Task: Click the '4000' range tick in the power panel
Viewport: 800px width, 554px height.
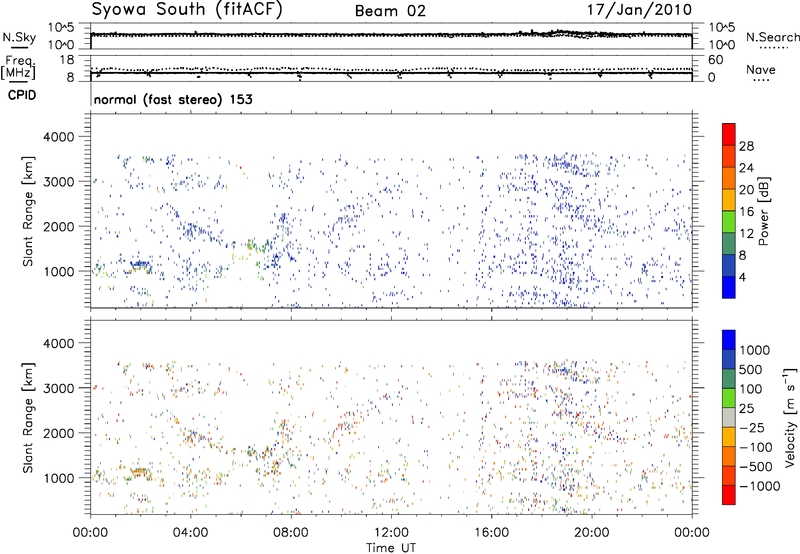Action: [58, 137]
